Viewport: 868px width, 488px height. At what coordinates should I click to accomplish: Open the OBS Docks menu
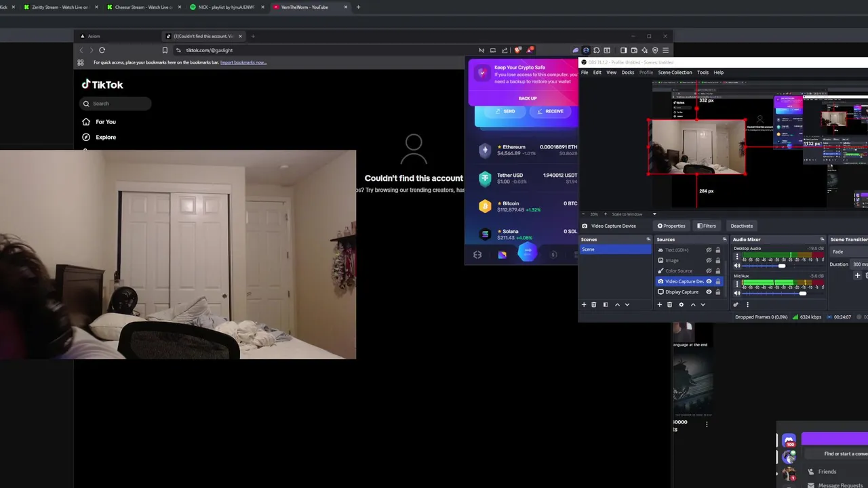point(628,73)
